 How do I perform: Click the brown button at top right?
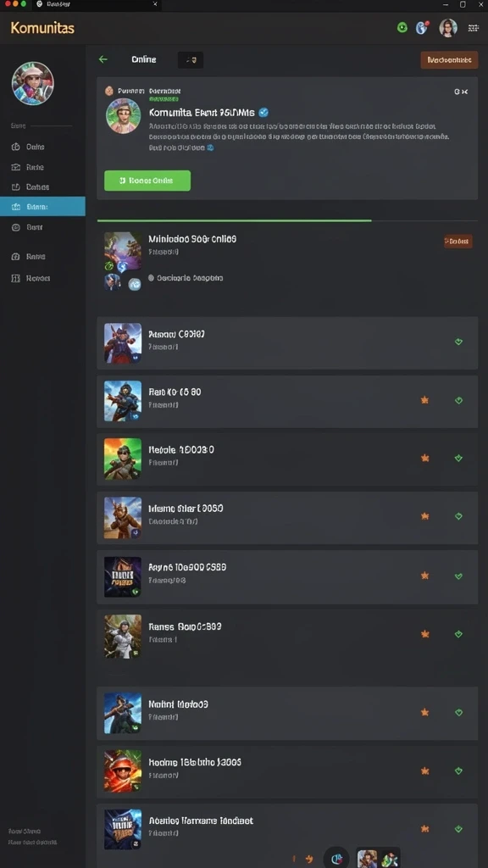(x=449, y=60)
